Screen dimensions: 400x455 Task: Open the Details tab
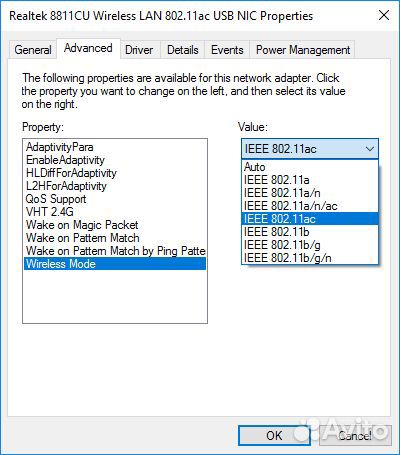point(183,50)
